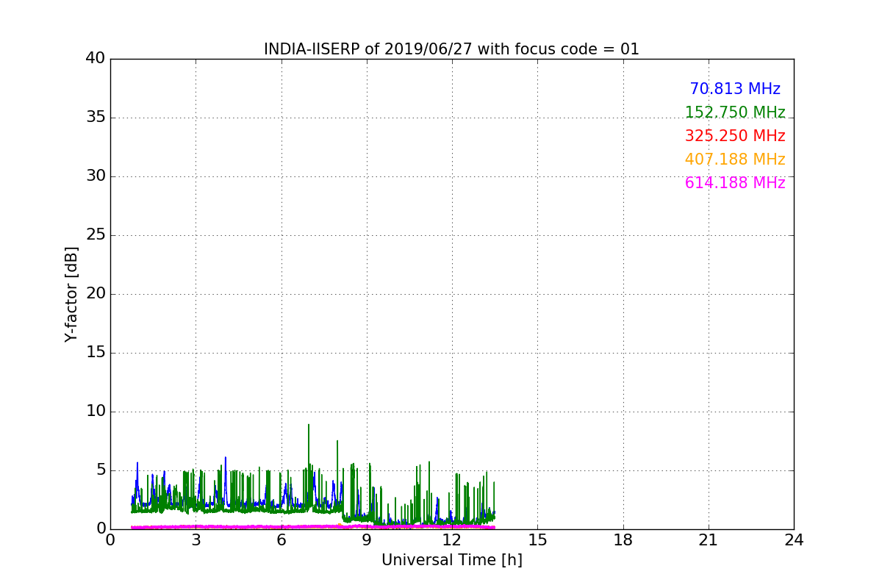Select the 152.750 MHz legend label
Image resolution: width=882 pixels, height=588 pixels.
coord(735,112)
